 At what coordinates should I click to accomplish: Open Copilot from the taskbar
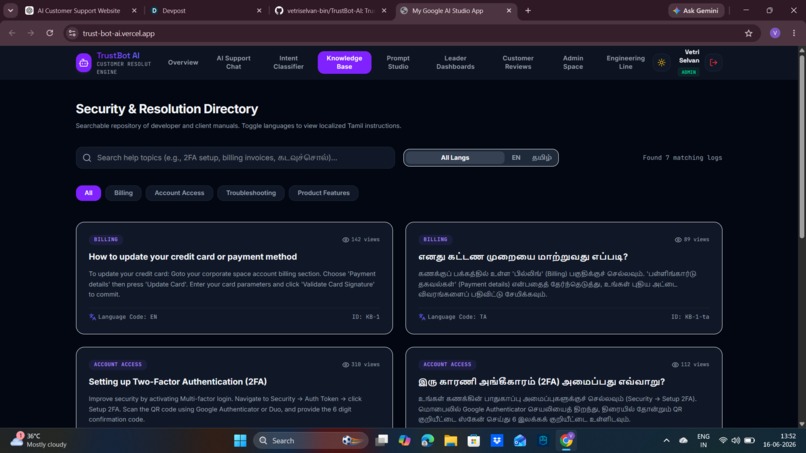405,441
